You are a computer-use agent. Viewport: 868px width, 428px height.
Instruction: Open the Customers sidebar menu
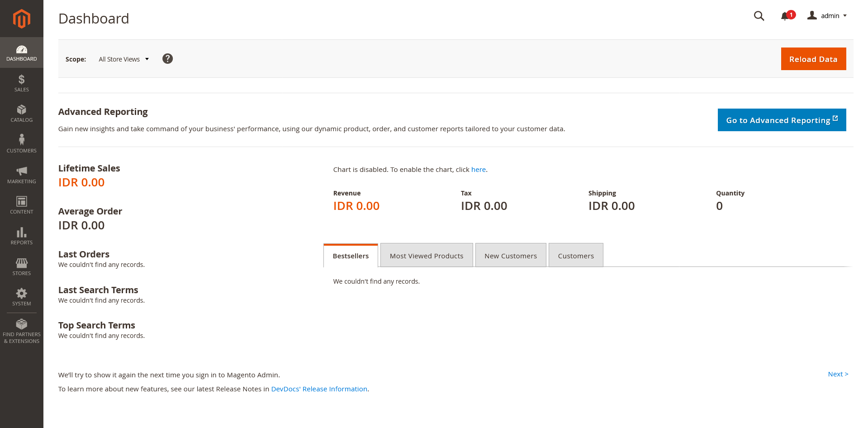pos(22,144)
